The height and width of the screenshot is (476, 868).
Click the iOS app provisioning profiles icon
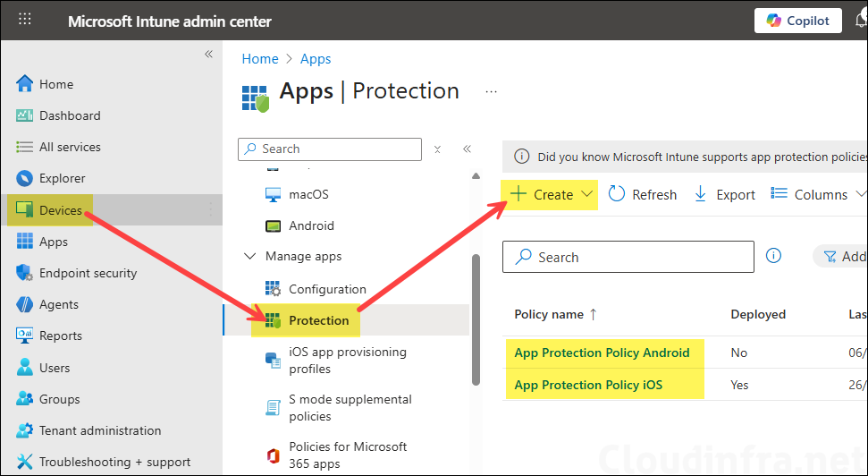273,361
